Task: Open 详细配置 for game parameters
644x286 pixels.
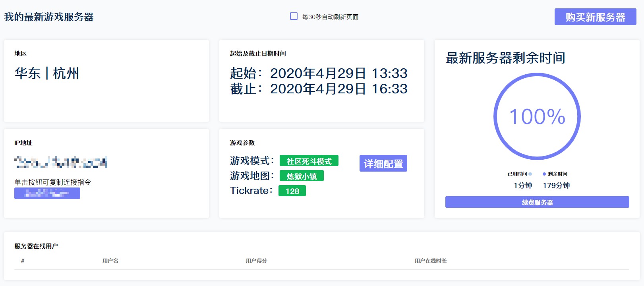Action: tap(383, 163)
